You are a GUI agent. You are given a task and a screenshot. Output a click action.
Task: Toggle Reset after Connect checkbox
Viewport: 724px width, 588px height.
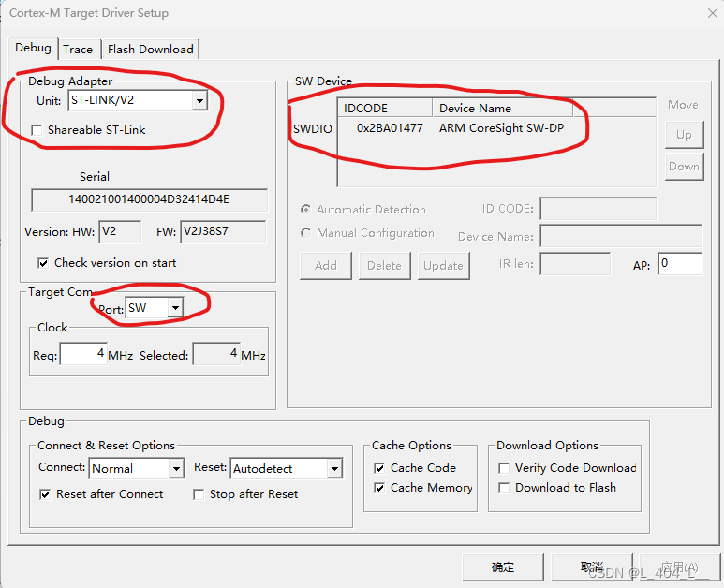coord(45,494)
